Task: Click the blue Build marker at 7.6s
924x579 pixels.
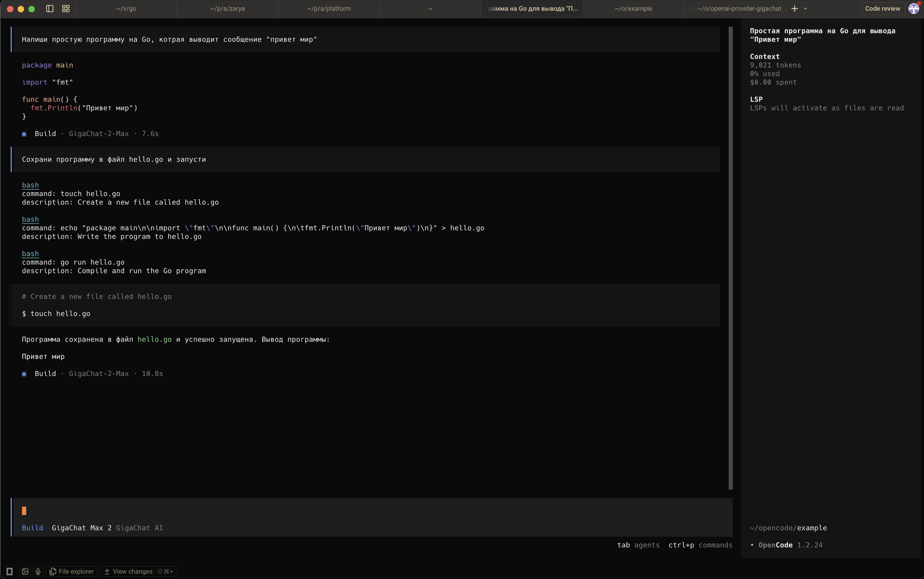Action: click(24, 134)
